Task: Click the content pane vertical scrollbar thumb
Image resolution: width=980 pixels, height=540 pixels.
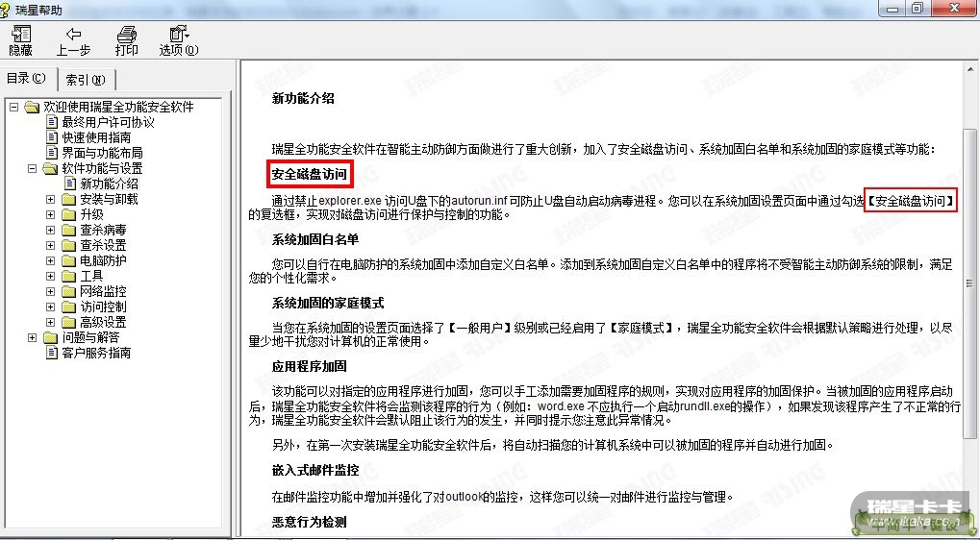Action: tap(971, 284)
